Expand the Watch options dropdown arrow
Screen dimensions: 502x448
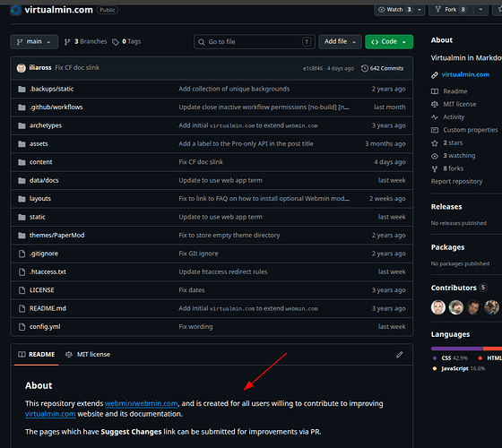pos(420,10)
